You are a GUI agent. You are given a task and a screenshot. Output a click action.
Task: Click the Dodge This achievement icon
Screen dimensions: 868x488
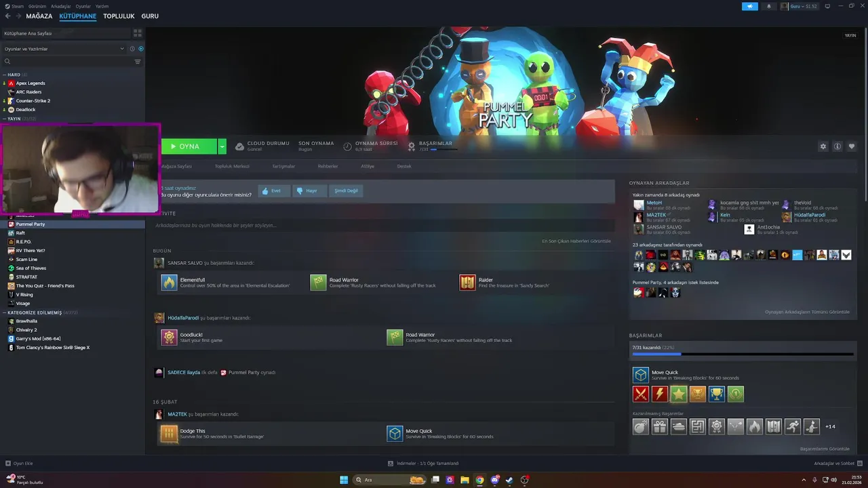[169, 434]
